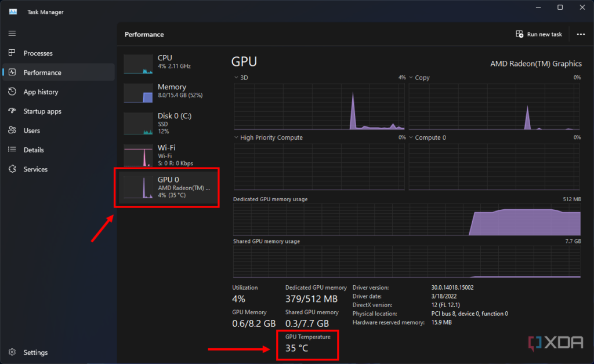Click PCI bus 8 physical location text

point(470,314)
